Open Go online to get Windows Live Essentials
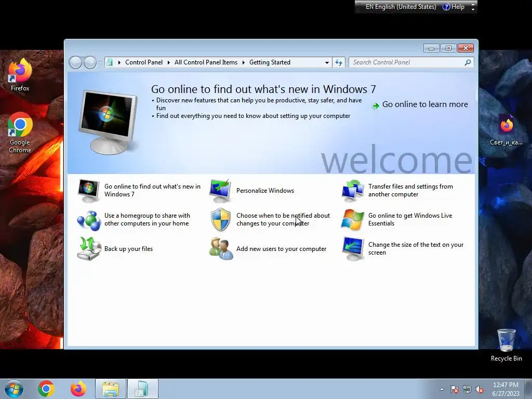 point(410,220)
